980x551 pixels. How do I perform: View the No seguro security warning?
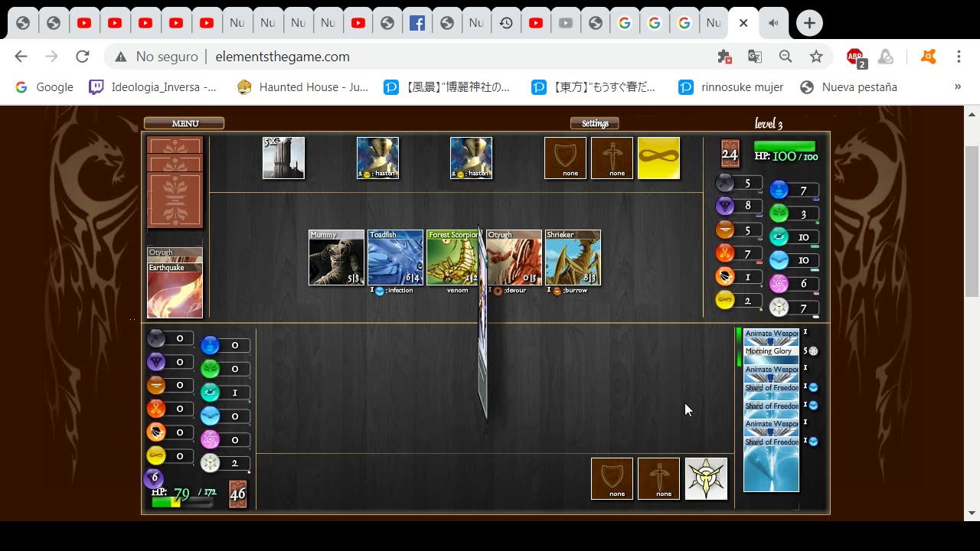click(x=156, y=57)
